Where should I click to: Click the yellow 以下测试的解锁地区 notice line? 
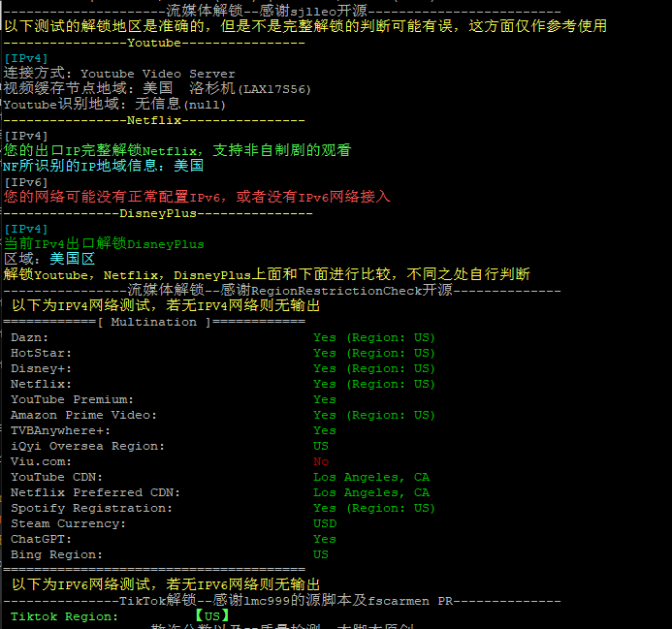[305, 26]
